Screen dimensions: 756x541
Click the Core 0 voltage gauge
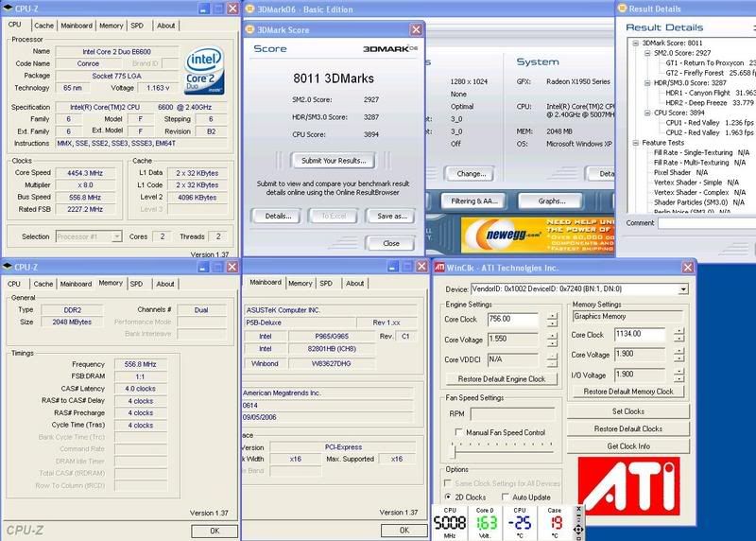[485, 523]
